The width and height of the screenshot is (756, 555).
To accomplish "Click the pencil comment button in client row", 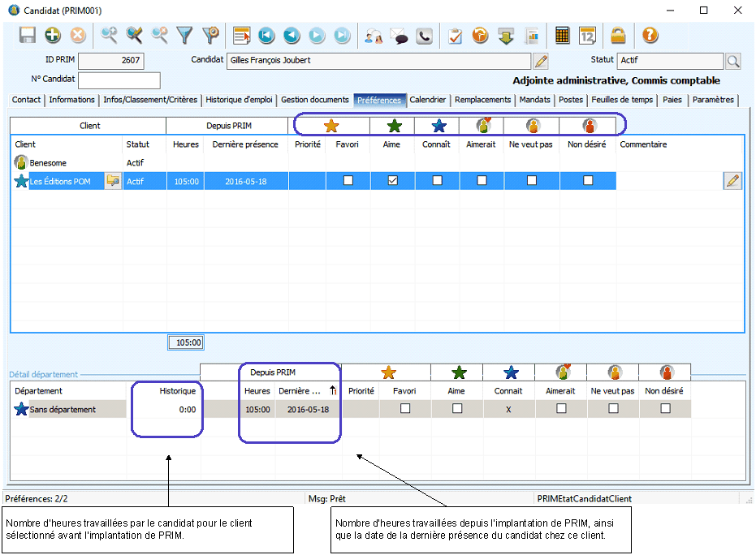I will click(733, 181).
